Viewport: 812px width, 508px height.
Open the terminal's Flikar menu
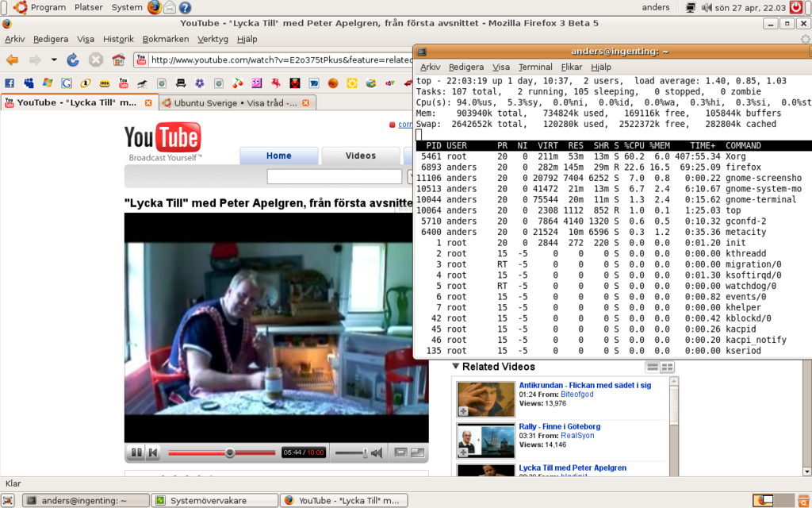pyautogui.click(x=572, y=67)
